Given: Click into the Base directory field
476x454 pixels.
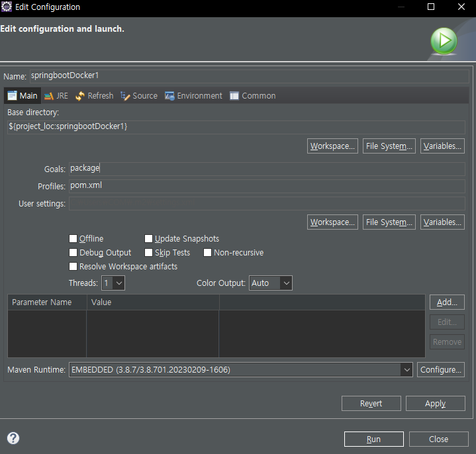Looking at the screenshot, I should (236, 127).
